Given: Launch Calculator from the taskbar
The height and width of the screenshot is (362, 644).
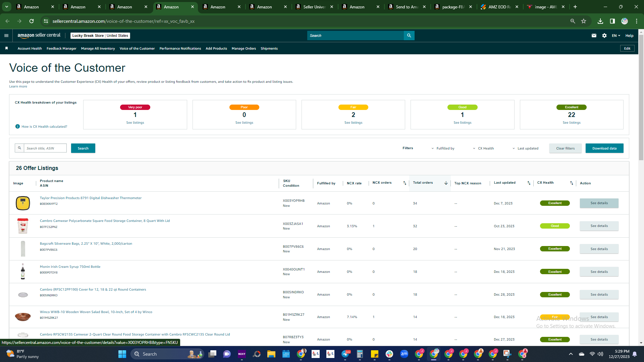Looking at the screenshot, I should [360, 354].
